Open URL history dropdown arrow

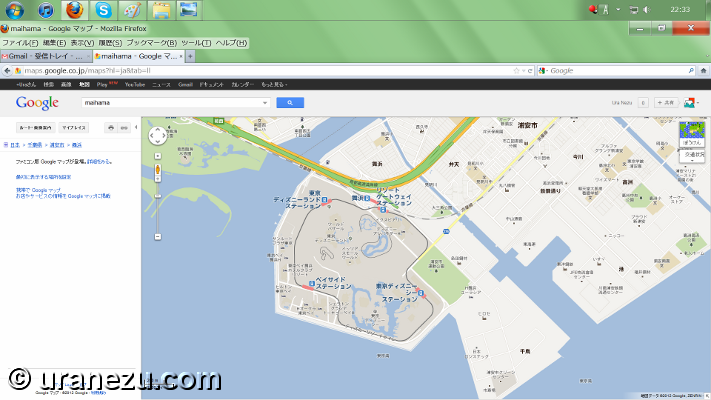point(523,71)
